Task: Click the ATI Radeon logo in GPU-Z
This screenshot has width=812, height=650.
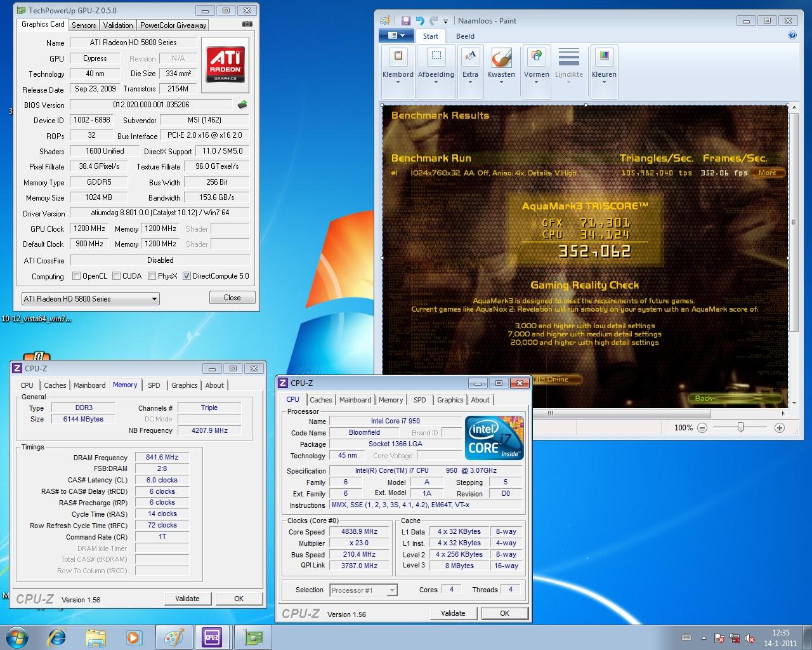Action: 225,64
